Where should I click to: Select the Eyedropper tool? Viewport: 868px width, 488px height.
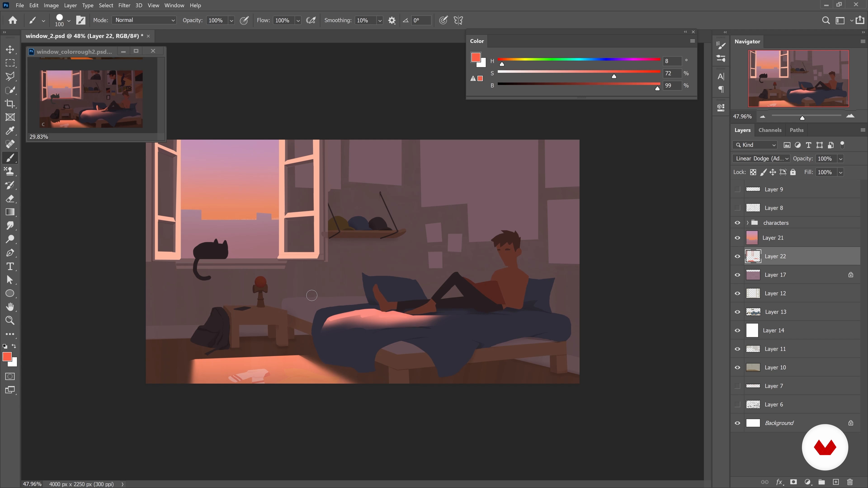click(x=10, y=131)
